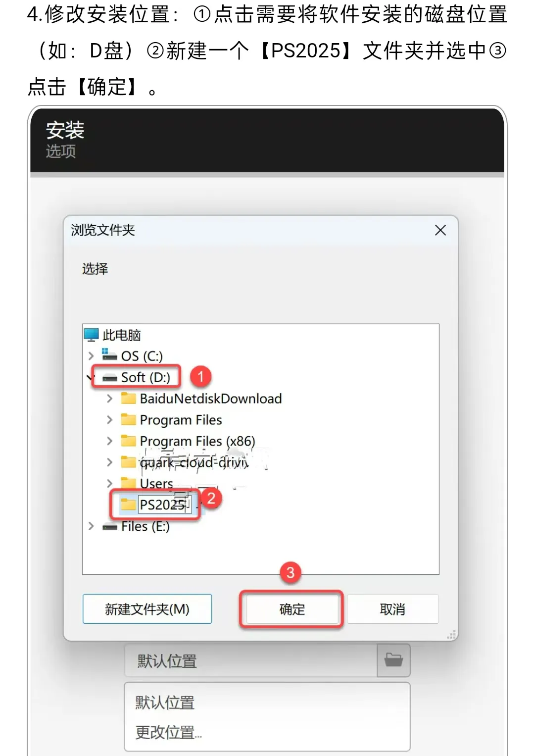Confirm with the 确定 button
The image size is (534, 756).
click(292, 609)
